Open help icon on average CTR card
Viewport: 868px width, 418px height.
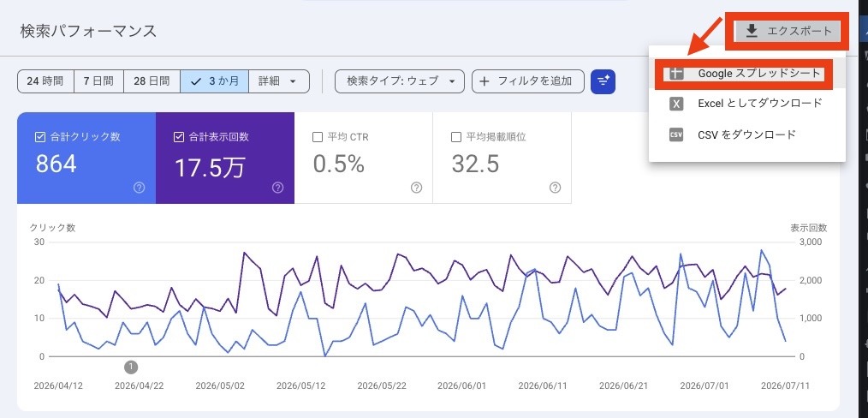point(416,188)
